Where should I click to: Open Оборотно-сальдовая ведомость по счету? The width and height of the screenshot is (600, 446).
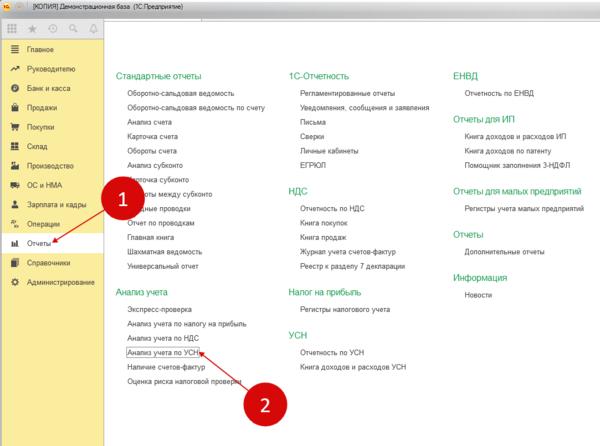click(x=196, y=108)
